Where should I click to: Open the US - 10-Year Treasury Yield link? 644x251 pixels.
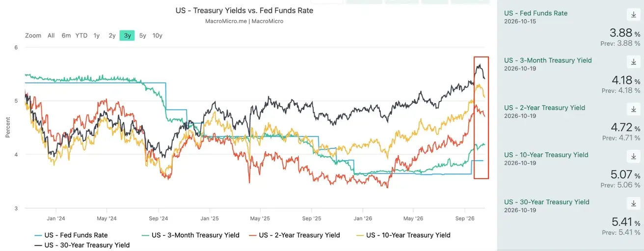(546, 155)
